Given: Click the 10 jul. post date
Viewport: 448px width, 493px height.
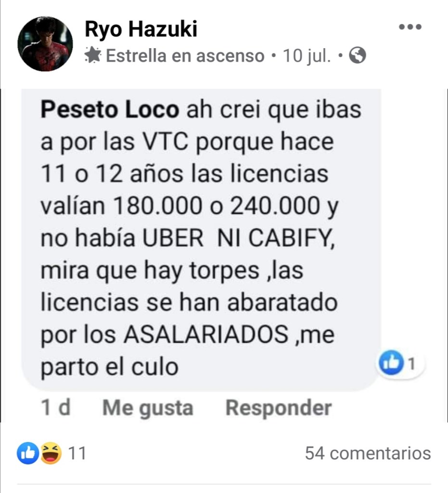Looking at the screenshot, I should (307, 56).
